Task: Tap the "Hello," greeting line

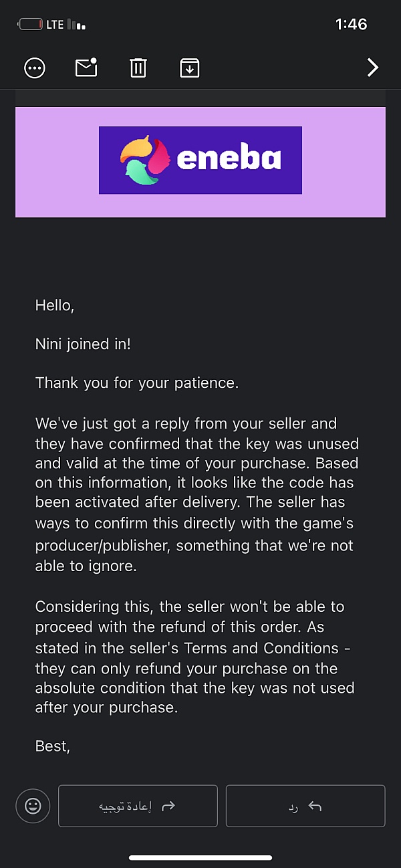Action: point(54,306)
